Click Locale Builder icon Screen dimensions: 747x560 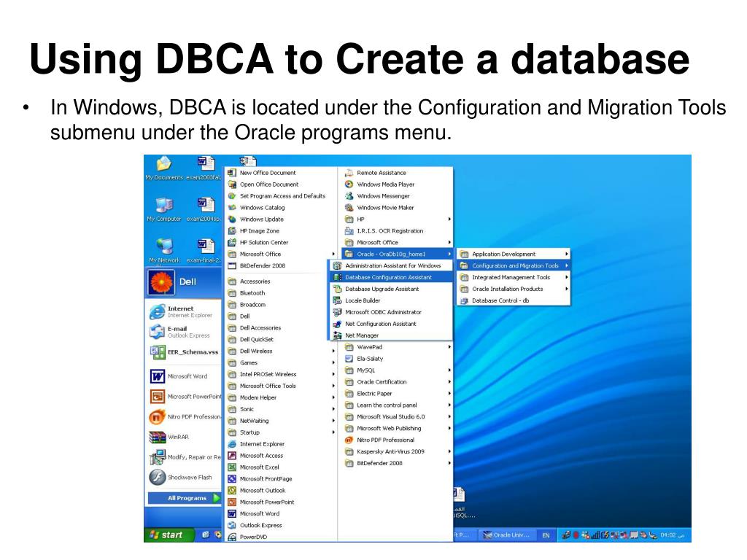click(x=337, y=300)
